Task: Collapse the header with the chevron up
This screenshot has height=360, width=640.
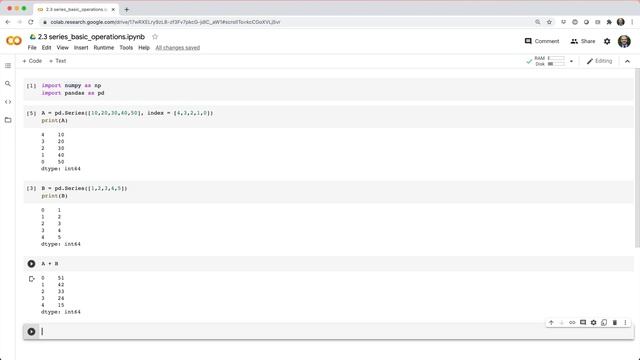Action: (627, 61)
